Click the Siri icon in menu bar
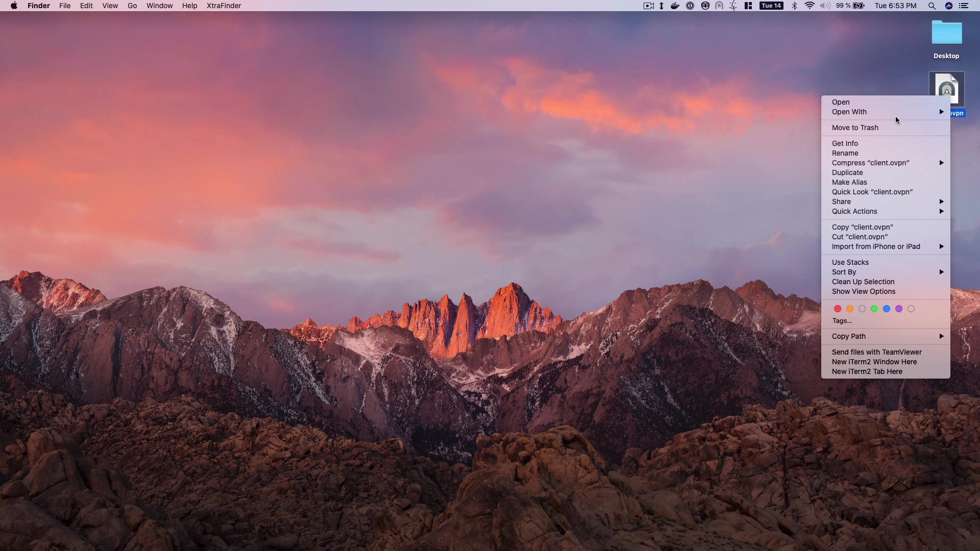 click(949, 6)
